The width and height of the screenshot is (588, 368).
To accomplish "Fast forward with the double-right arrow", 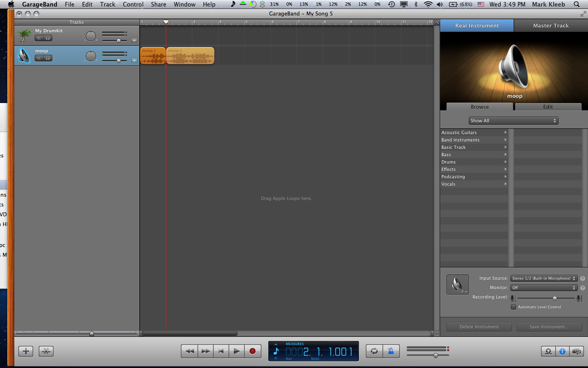I will click(206, 351).
